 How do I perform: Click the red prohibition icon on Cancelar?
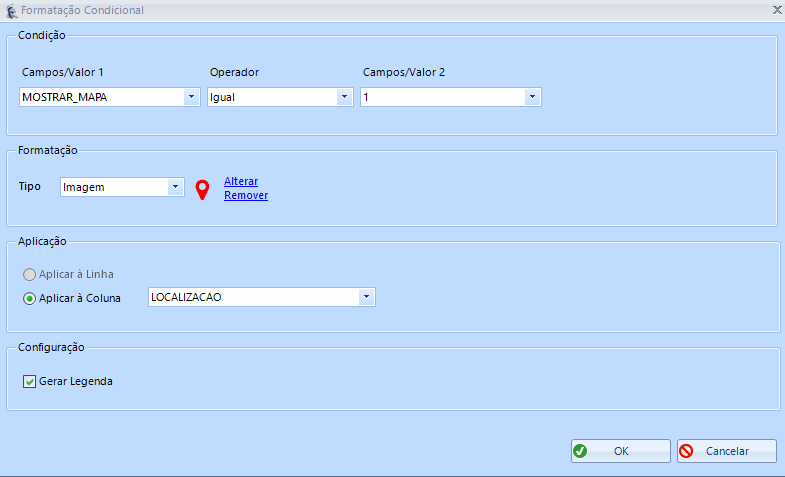(686, 451)
